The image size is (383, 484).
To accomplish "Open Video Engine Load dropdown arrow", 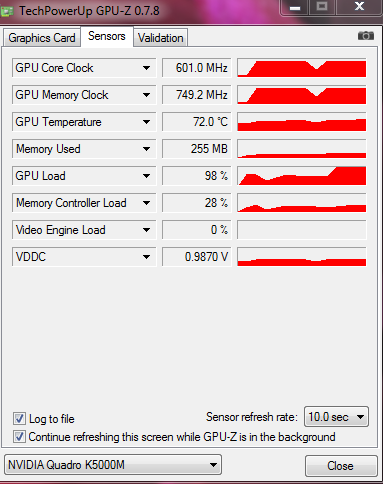I will [x=146, y=230].
